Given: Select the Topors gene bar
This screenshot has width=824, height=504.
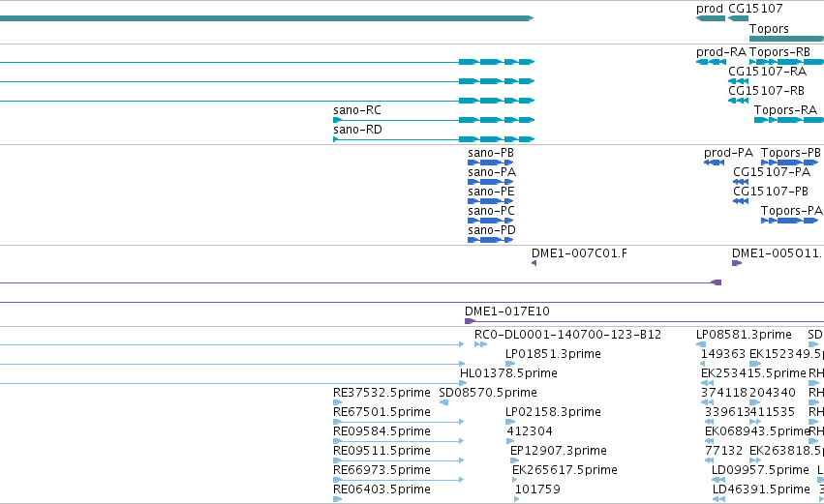Looking at the screenshot, I should (786, 39).
